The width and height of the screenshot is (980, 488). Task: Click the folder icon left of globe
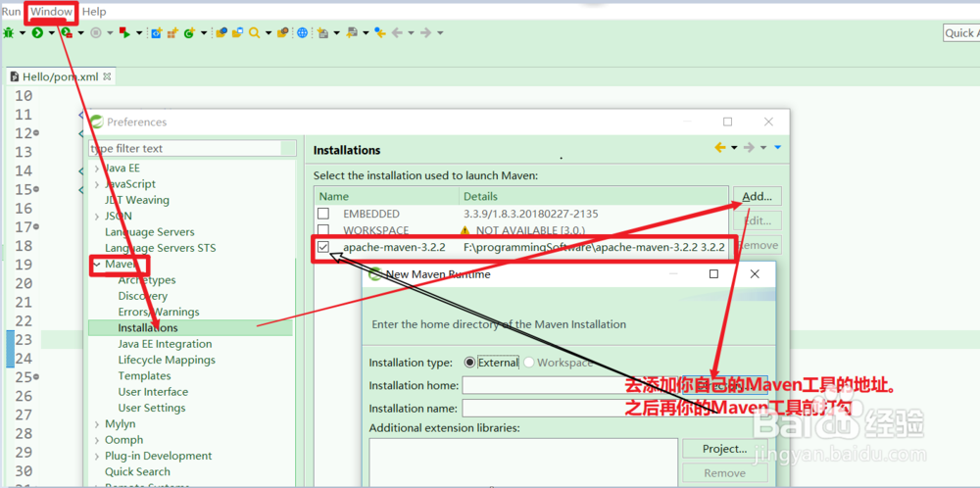[x=283, y=33]
